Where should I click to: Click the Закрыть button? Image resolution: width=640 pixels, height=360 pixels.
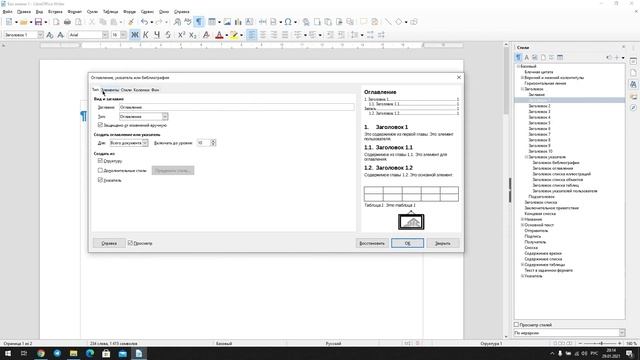(x=443, y=243)
